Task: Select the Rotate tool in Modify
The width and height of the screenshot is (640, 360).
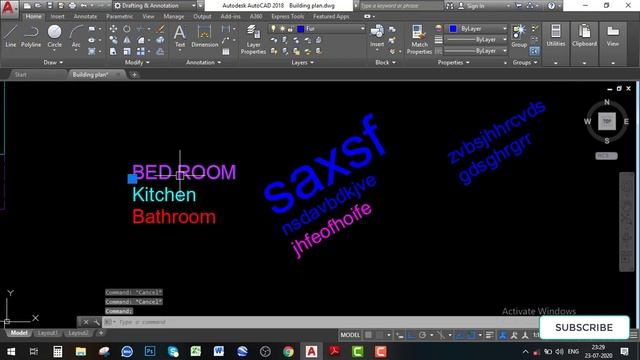Action: [127, 29]
